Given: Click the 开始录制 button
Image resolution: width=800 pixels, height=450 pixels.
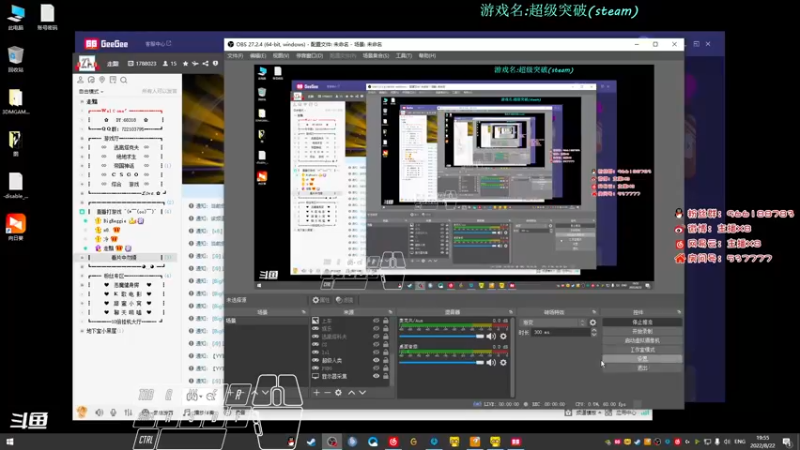Looking at the screenshot, I should [642, 331].
